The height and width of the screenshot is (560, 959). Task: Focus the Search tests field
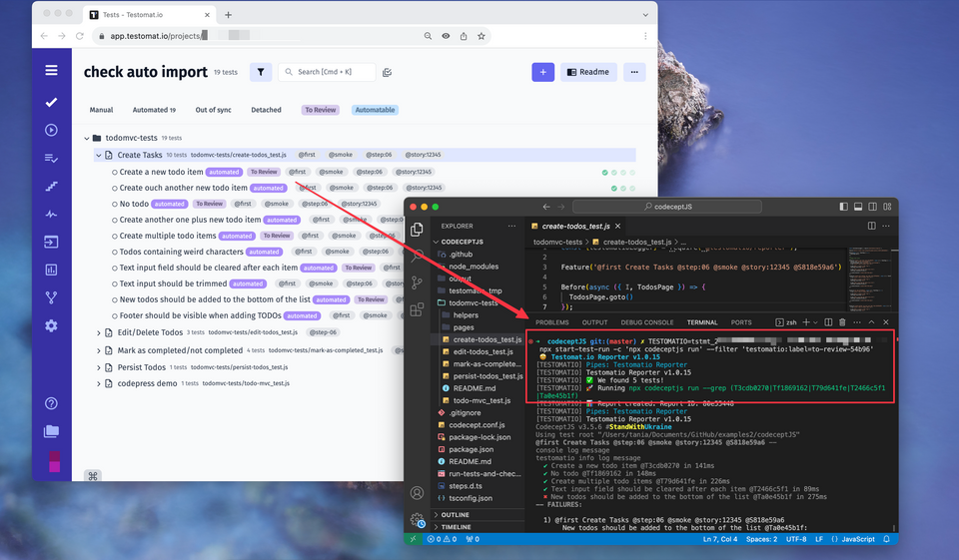328,72
